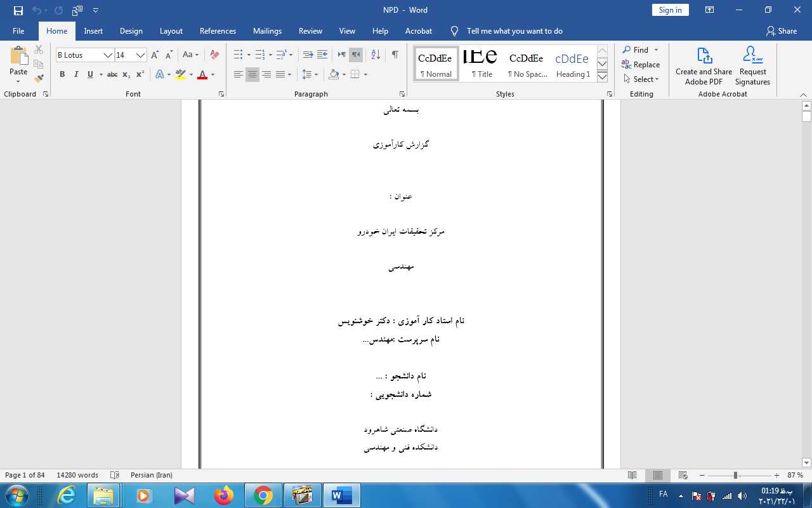This screenshot has width=812, height=508.
Task: Click the Replace button
Action: [x=641, y=65]
